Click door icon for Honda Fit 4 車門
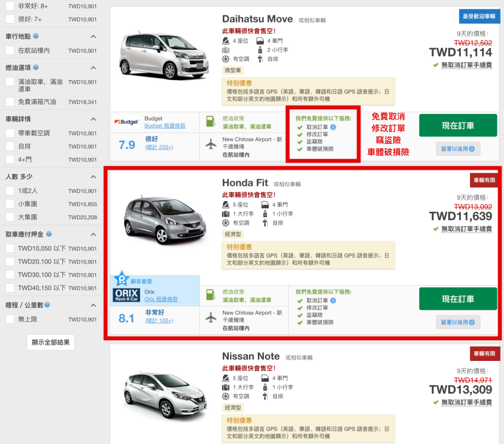 pyautogui.click(x=265, y=205)
